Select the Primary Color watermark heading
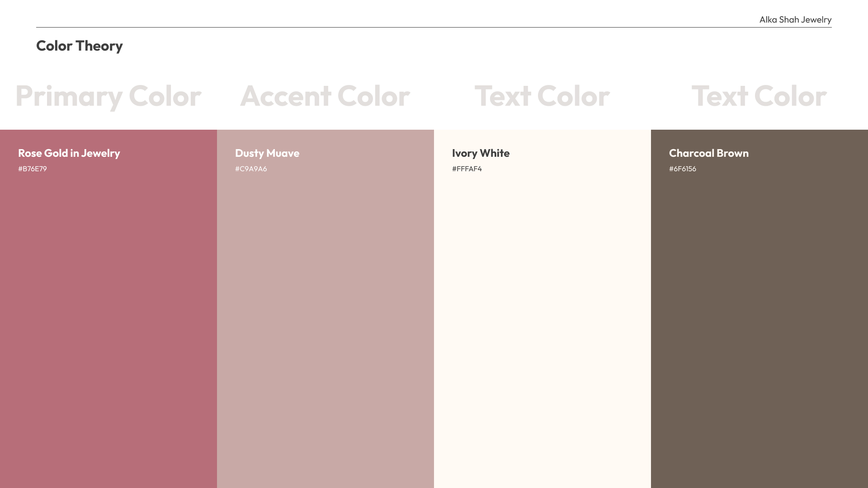Viewport: 868px width, 488px height. click(108, 96)
